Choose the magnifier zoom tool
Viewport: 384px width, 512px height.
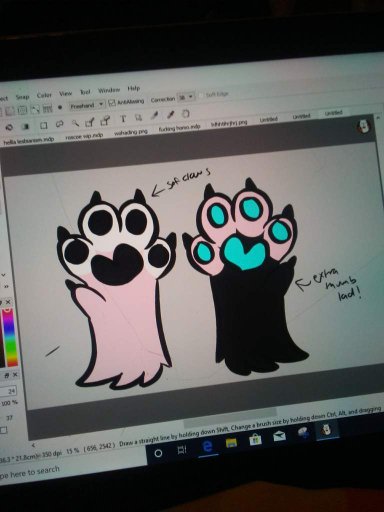click(x=76, y=123)
